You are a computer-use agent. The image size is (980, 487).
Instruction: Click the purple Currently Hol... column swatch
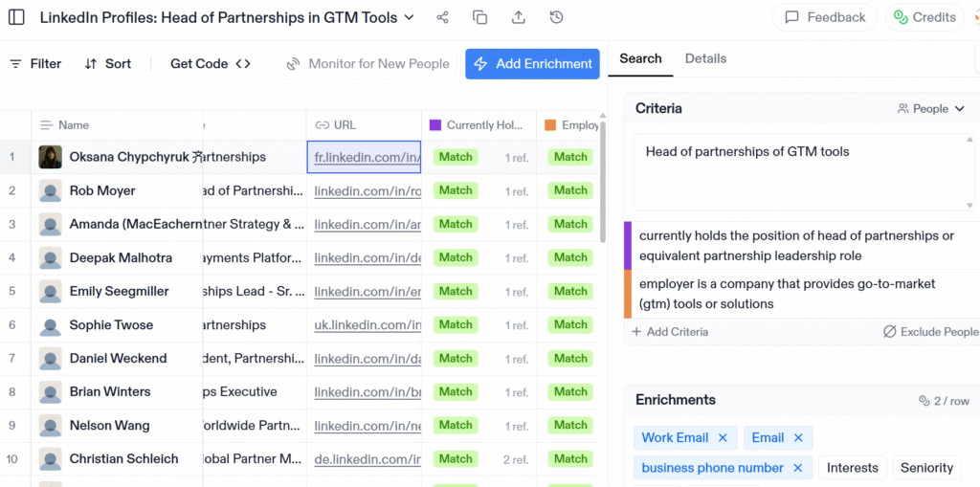(x=435, y=125)
